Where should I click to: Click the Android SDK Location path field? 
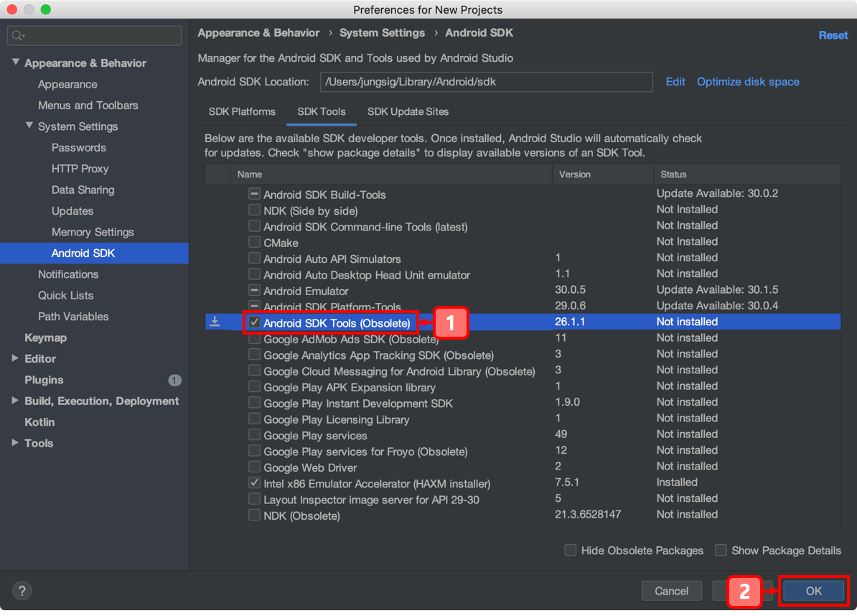pos(487,82)
